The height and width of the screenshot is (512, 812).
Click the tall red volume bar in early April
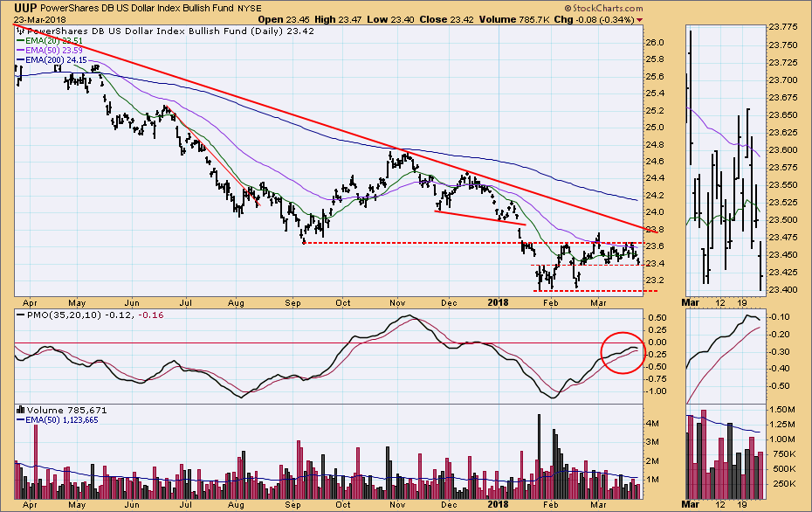pos(36,461)
